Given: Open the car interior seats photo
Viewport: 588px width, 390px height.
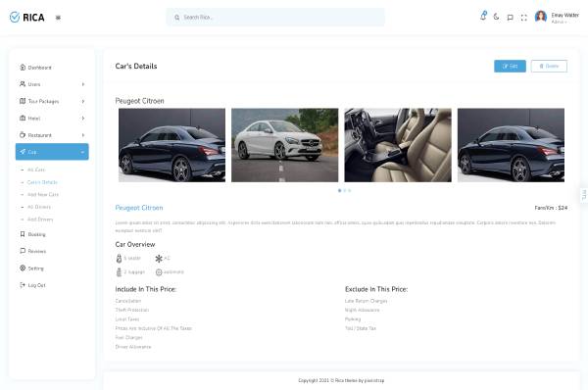Looking at the screenshot, I should coord(398,145).
